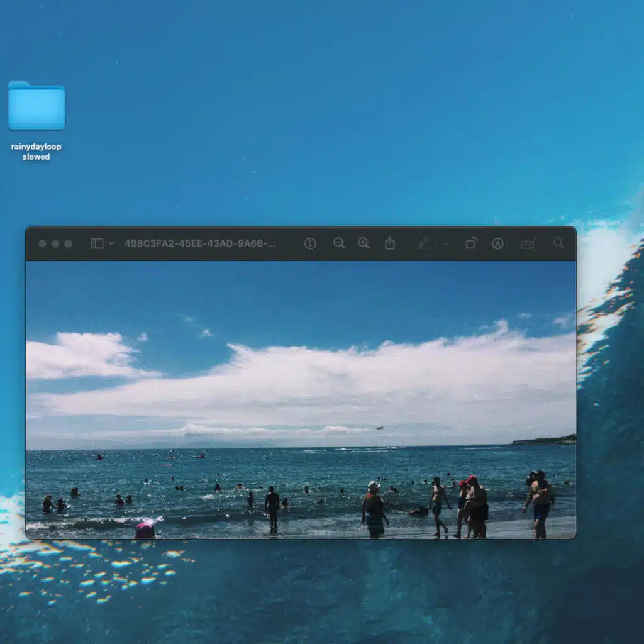Open search in Preview toolbar

pos(558,243)
